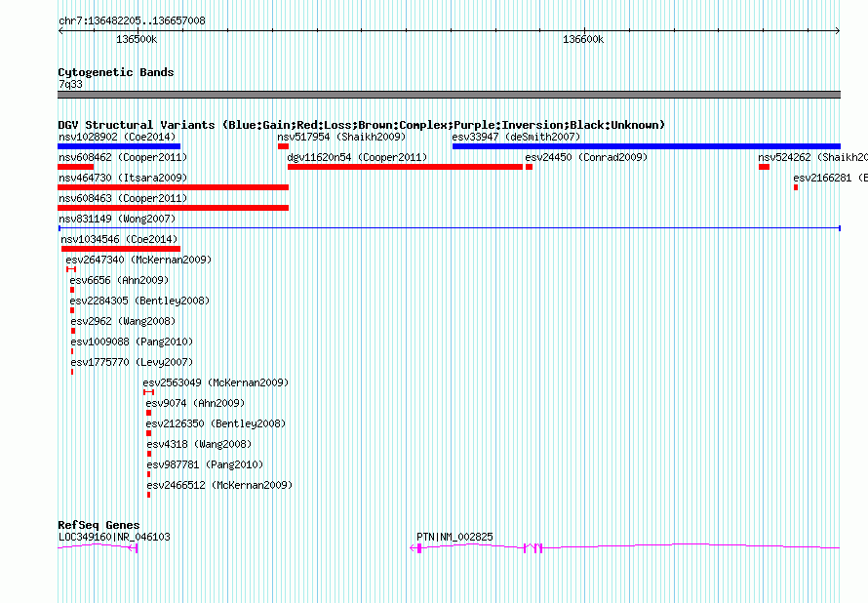Click the 136600k ruler position label
The image size is (868, 603).
click(x=583, y=39)
